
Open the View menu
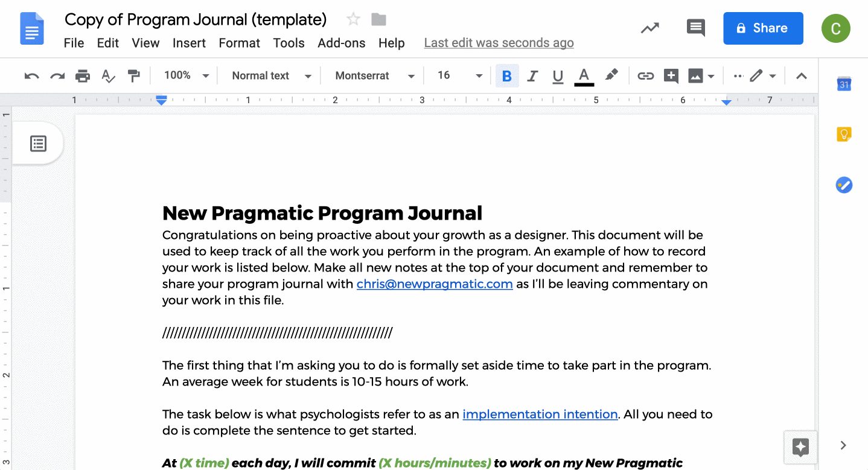click(x=145, y=43)
